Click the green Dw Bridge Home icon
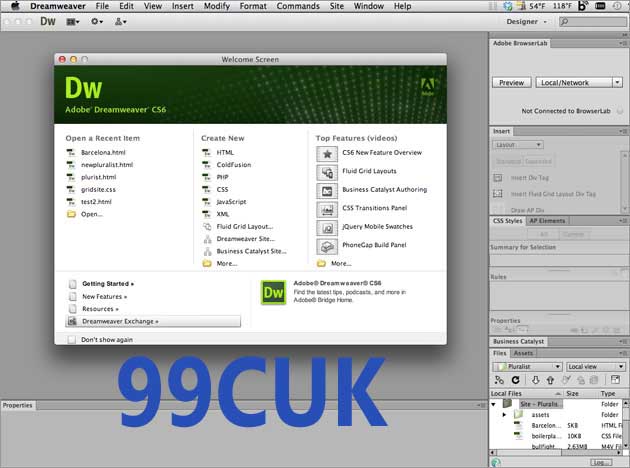Screen dimensions: 630x468 click(274, 292)
